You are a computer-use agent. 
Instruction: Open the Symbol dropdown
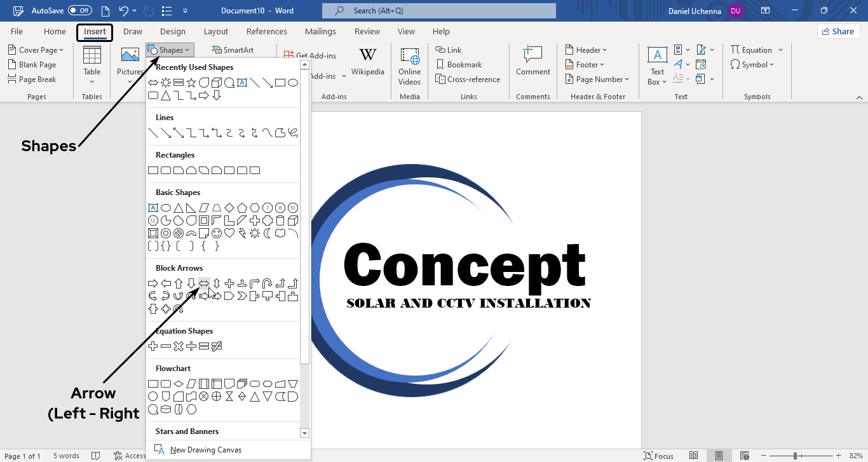753,65
